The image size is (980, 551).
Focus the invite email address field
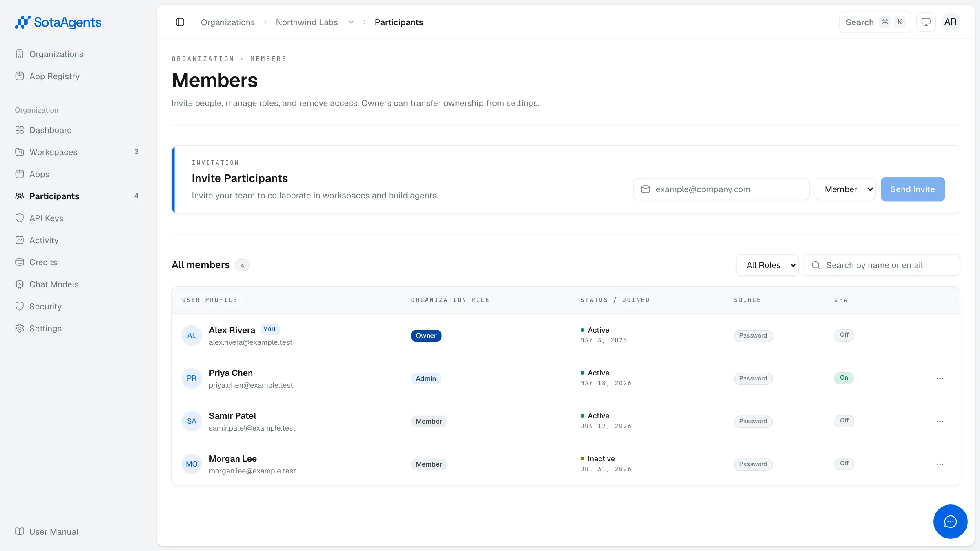pyautogui.click(x=722, y=189)
